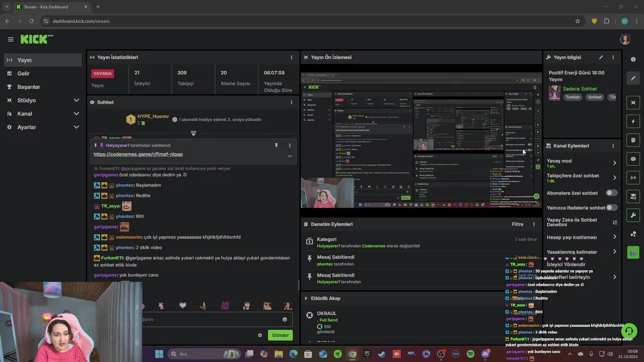Open Yapay Zeka ile Sohbet Denetimi external link

(x=615, y=222)
